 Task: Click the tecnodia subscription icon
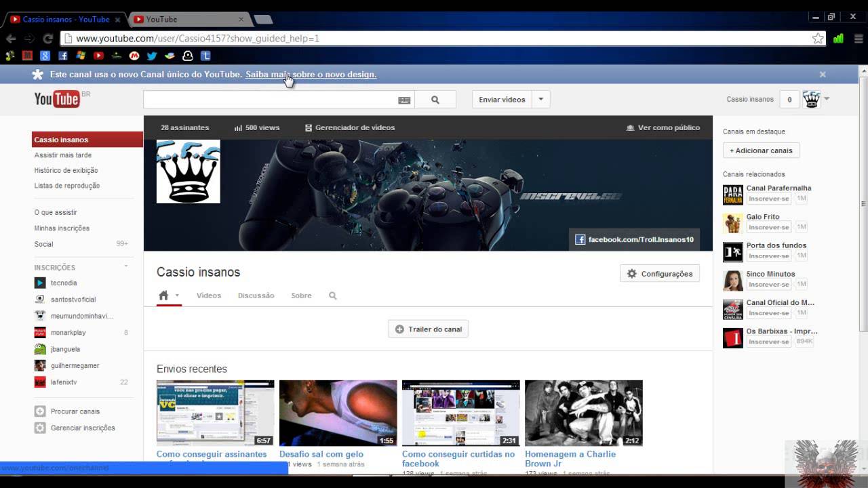tap(40, 283)
